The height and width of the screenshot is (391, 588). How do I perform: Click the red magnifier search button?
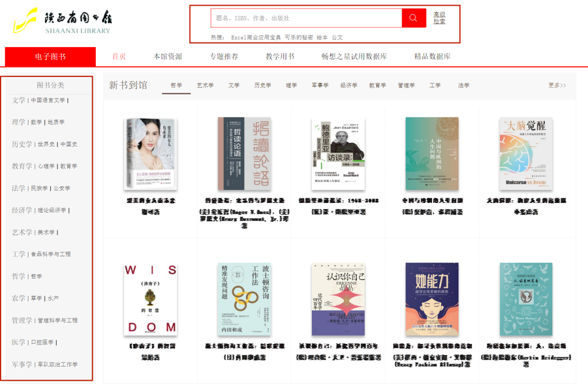coord(414,18)
